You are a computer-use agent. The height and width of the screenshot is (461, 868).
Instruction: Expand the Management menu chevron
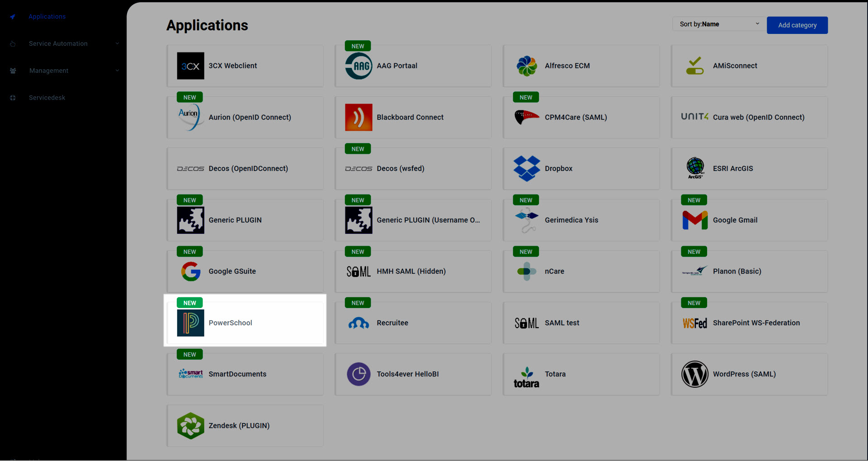[x=117, y=71]
